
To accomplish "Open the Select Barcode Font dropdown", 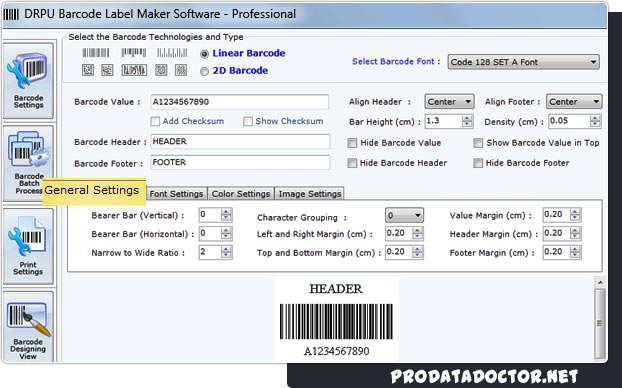I will [523, 62].
